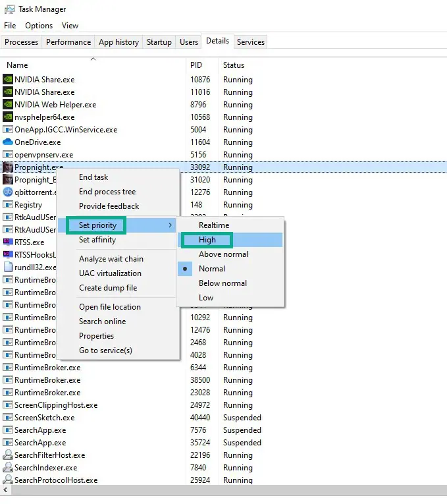
Task: Click the Task Manager title bar icon
Action: 9,9
